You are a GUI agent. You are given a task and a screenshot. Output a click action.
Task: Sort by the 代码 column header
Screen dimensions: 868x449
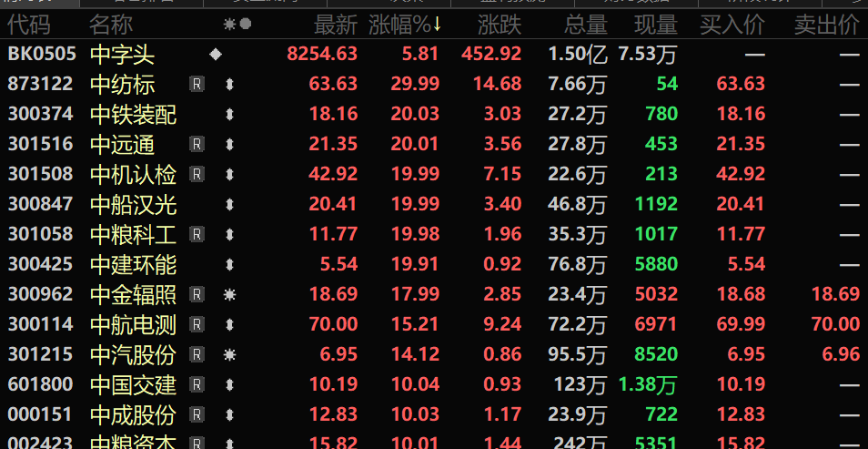[29, 25]
